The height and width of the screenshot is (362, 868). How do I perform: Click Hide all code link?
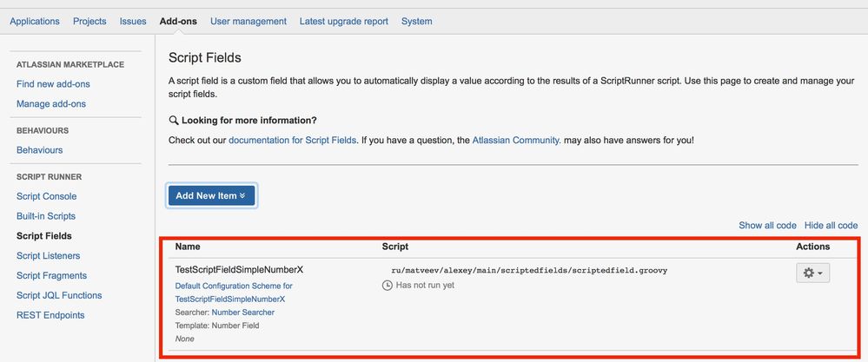[x=831, y=226]
